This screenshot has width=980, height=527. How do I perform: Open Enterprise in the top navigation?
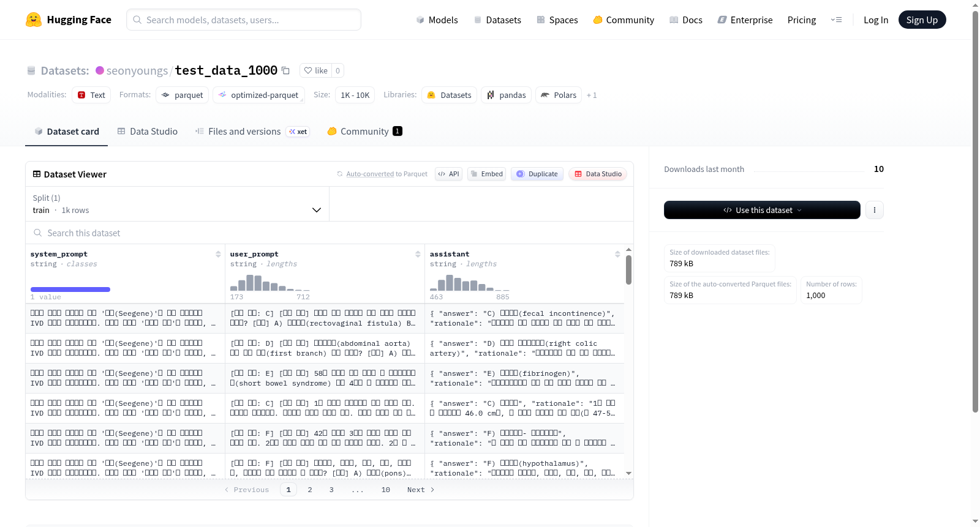(745, 20)
